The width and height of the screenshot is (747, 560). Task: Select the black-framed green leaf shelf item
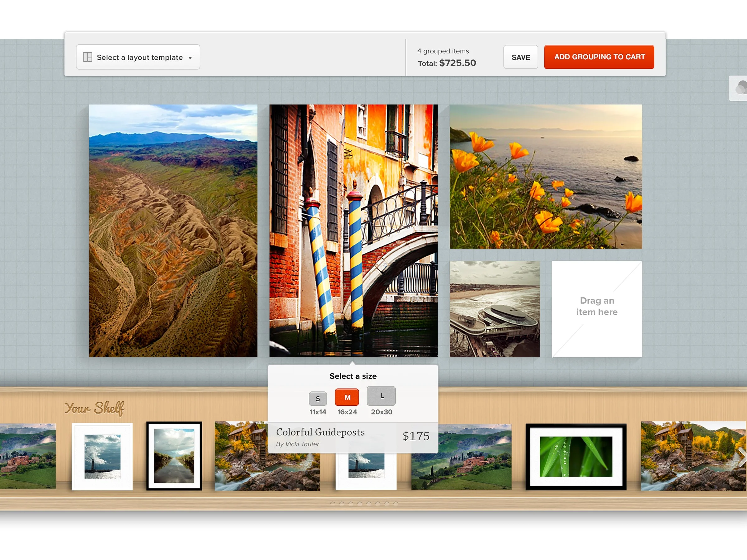[x=576, y=456]
